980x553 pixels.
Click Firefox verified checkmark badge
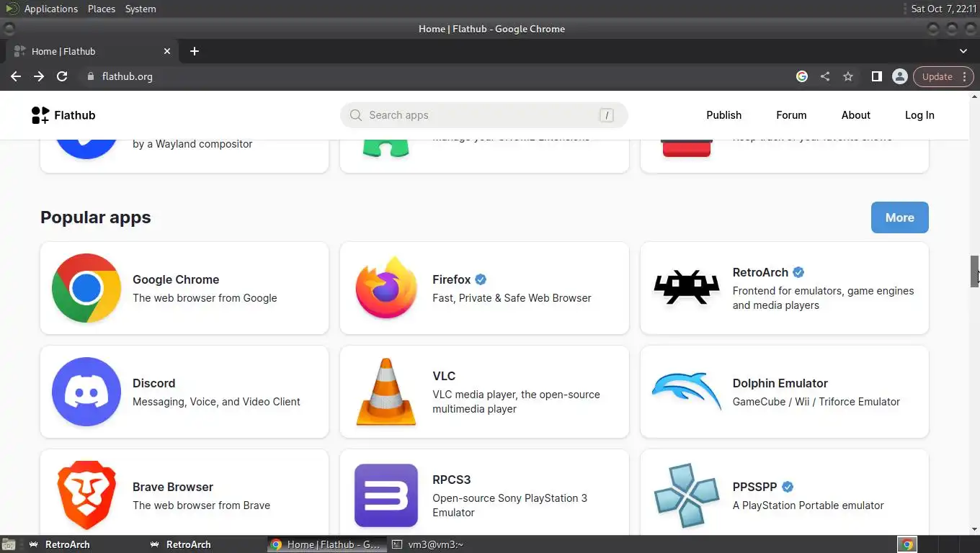click(x=481, y=279)
